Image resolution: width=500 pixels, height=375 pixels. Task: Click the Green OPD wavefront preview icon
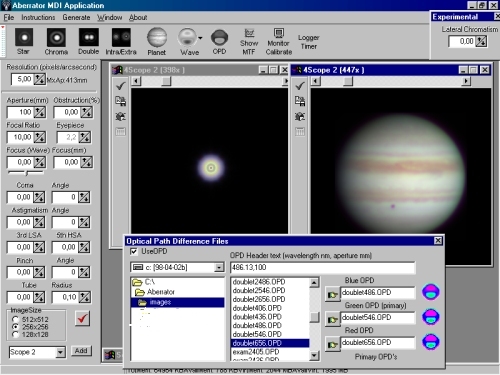coord(431,317)
